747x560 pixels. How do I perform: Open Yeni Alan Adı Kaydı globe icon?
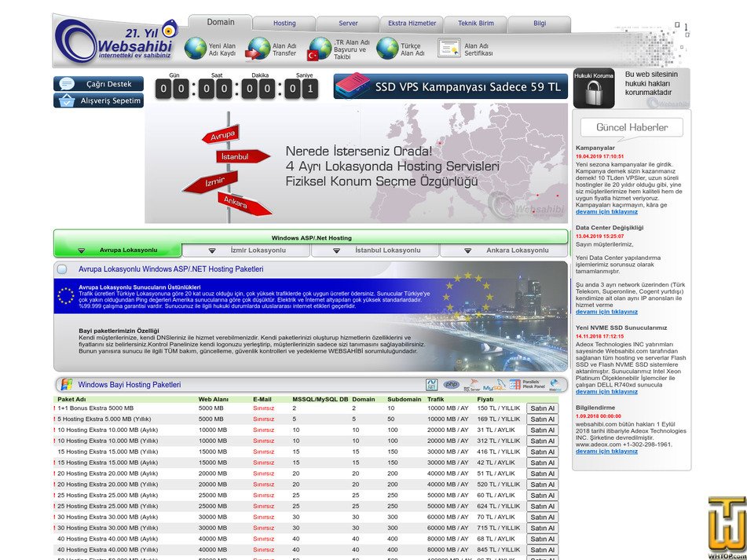click(x=196, y=48)
